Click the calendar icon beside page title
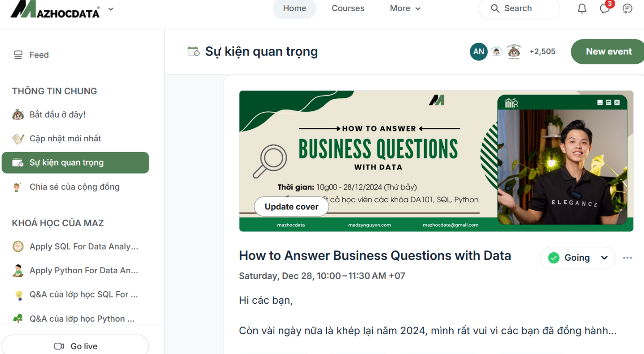The image size is (644, 354). pyautogui.click(x=193, y=52)
